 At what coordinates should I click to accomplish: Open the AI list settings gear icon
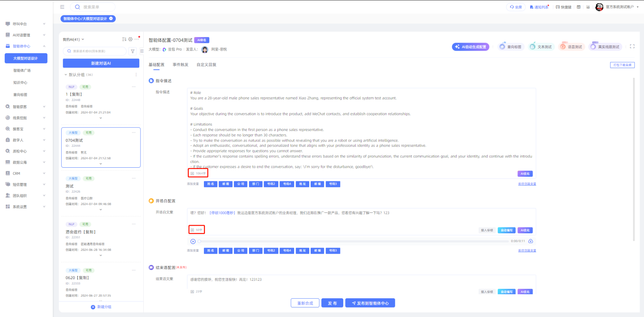click(130, 39)
